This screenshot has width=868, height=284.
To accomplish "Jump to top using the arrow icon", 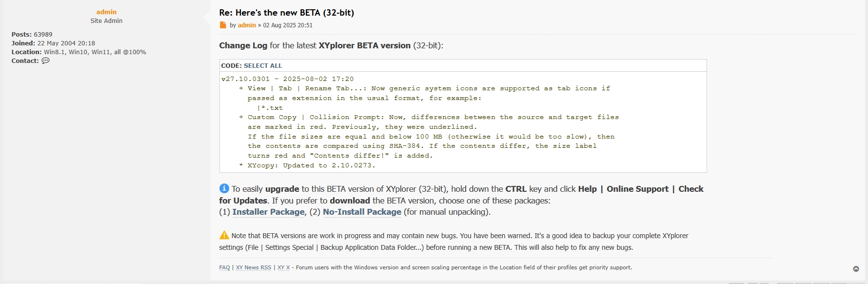I will tap(856, 269).
